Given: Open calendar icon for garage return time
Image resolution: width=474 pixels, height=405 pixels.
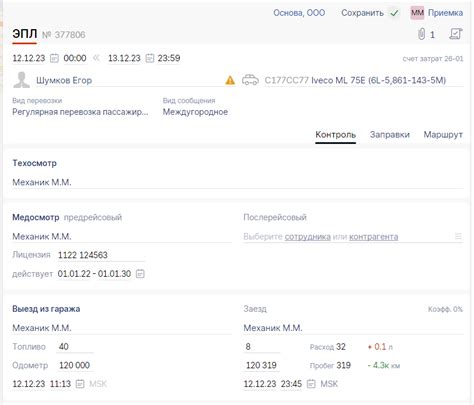Looking at the screenshot, I should point(311,384).
